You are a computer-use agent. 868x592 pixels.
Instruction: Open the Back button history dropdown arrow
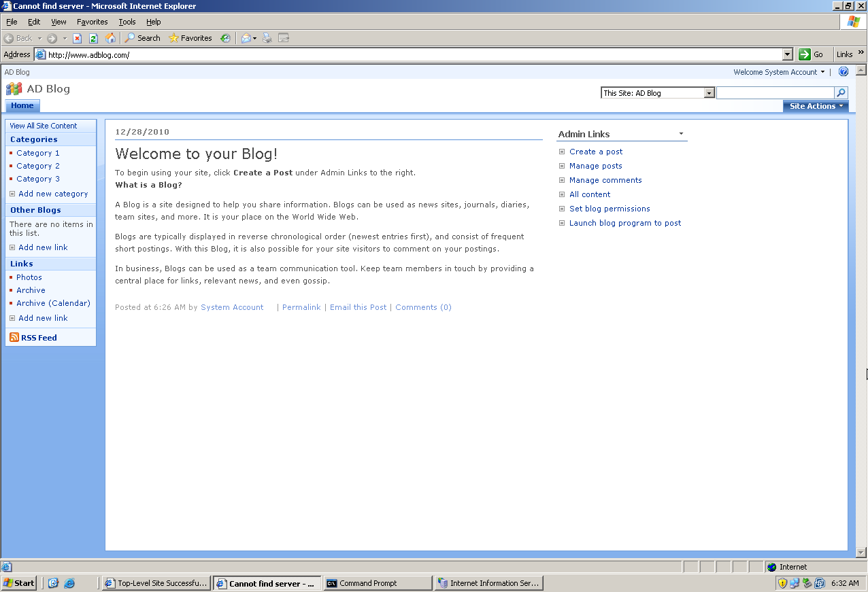(39, 38)
